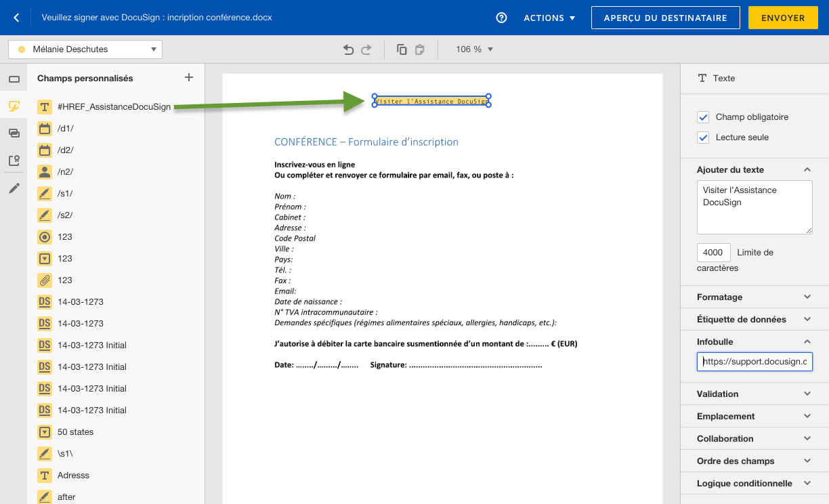Screen dimensions: 829x504
Task: Select the Adresss custom field
Action: click(x=73, y=476)
